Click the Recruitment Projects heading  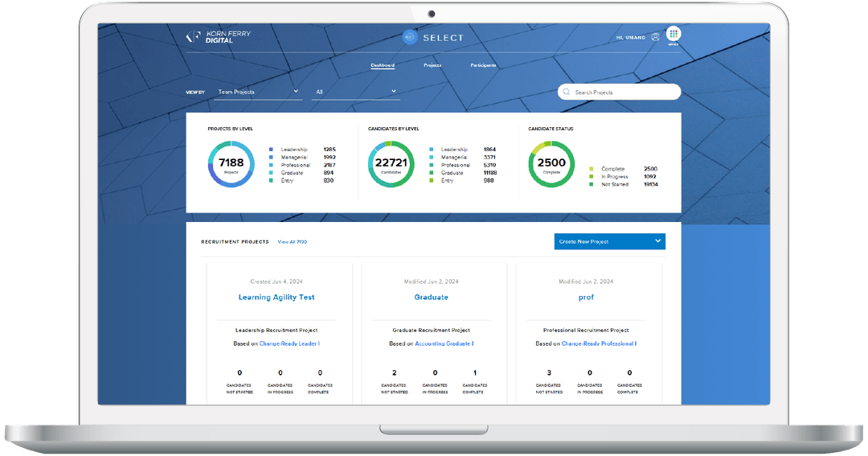pos(235,241)
